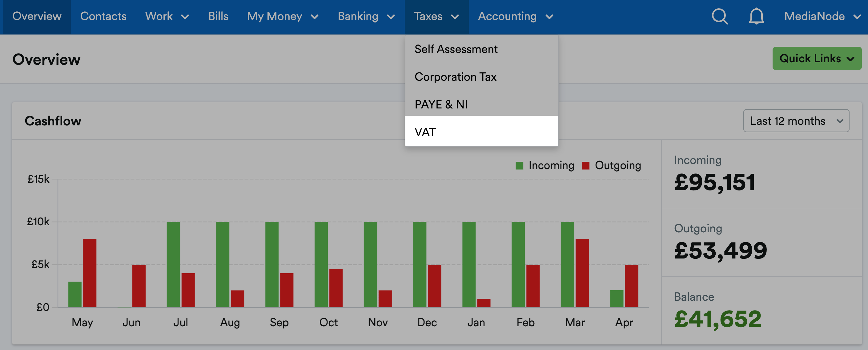868x350 pixels.
Task: Open the Quick Links button
Action: tap(817, 58)
